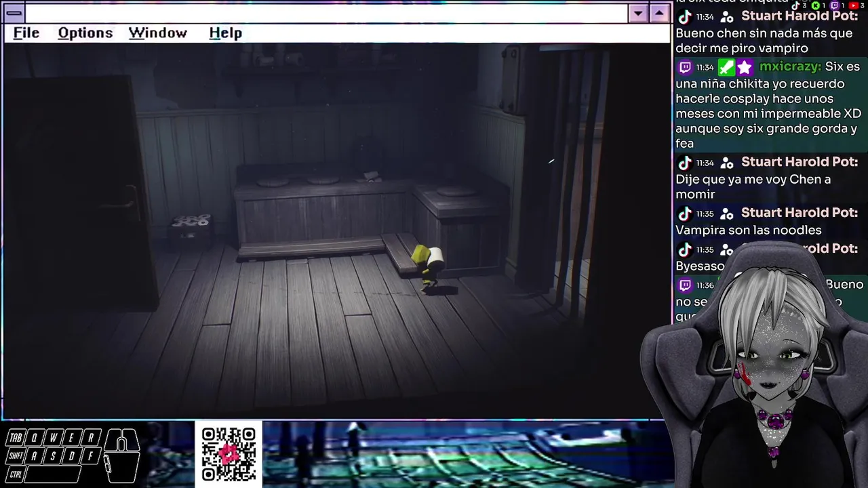Click the F key on keyboard overlay
This screenshot has height=488, width=868.
[x=91, y=455]
